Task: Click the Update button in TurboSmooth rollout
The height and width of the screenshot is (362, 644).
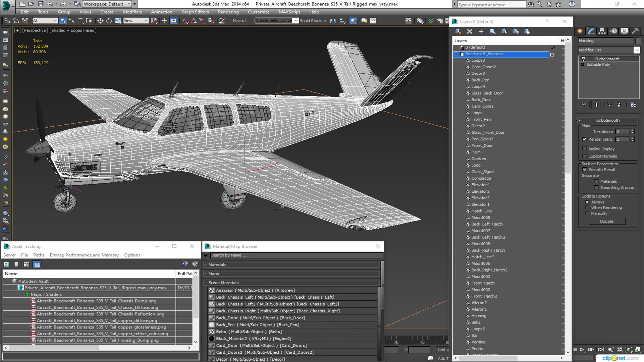Action: pyautogui.click(x=606, y=221)
